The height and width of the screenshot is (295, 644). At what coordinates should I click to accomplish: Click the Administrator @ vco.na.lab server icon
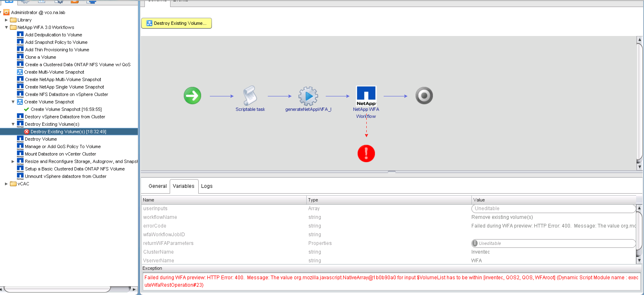point(7,12)
